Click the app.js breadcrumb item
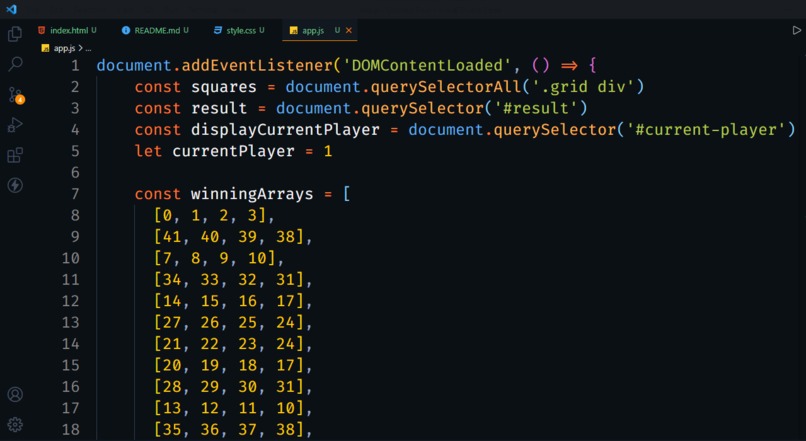This screenshot has width=806, height=441. [x=64, y=48]
